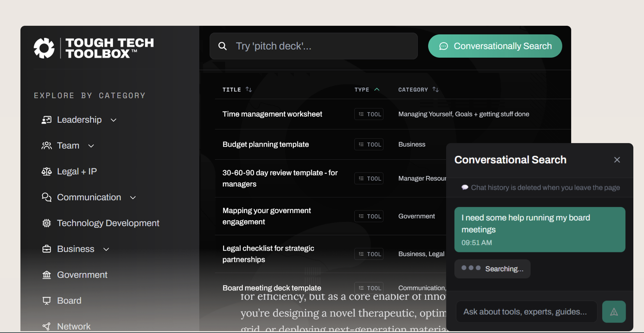Focus the 'Ask about tools, experts' chat input

click(526, 312)
